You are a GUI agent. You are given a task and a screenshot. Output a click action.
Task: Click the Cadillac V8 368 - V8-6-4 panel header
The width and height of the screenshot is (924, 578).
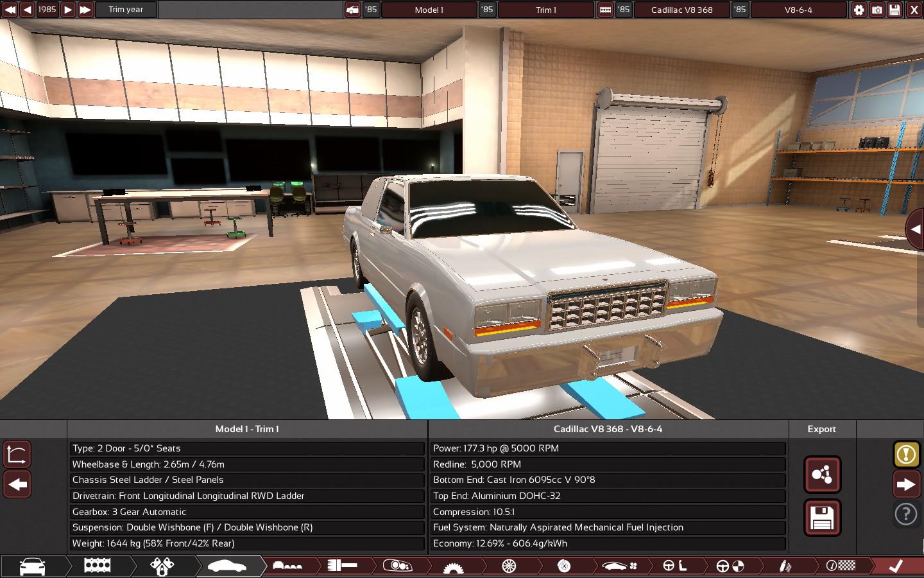(608, 429)
